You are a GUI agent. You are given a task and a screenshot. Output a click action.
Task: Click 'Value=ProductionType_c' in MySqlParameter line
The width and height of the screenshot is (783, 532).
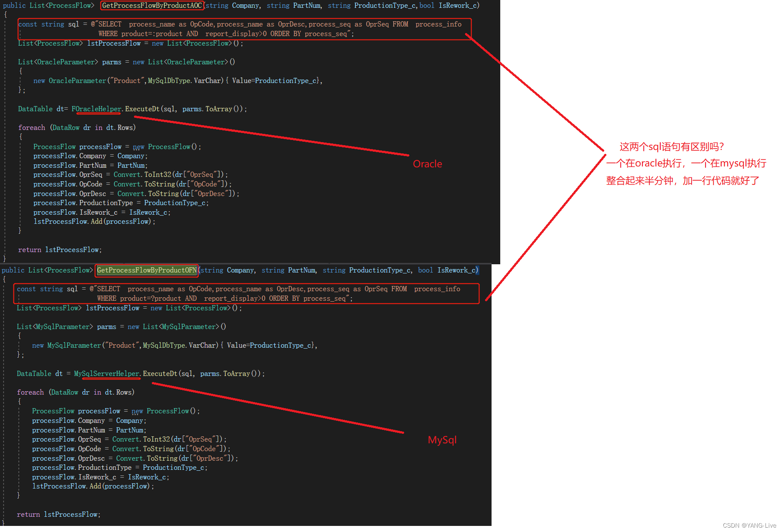pyautogui.click(x=269, y=346)
